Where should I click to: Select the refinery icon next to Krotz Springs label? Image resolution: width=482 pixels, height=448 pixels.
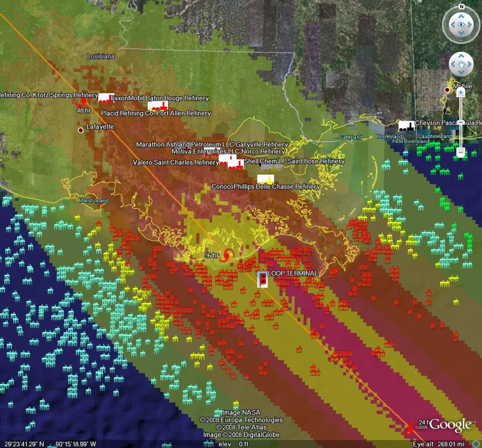coord(106,98)
